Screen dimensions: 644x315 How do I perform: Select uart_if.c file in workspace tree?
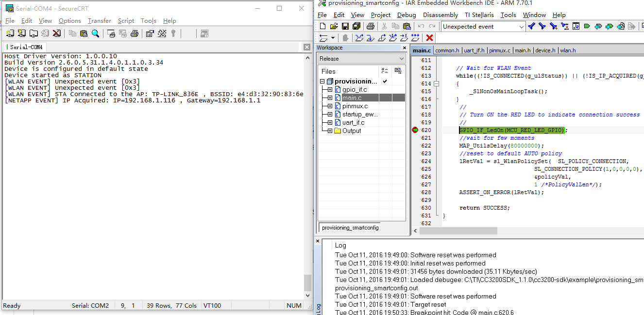(353, 123)
